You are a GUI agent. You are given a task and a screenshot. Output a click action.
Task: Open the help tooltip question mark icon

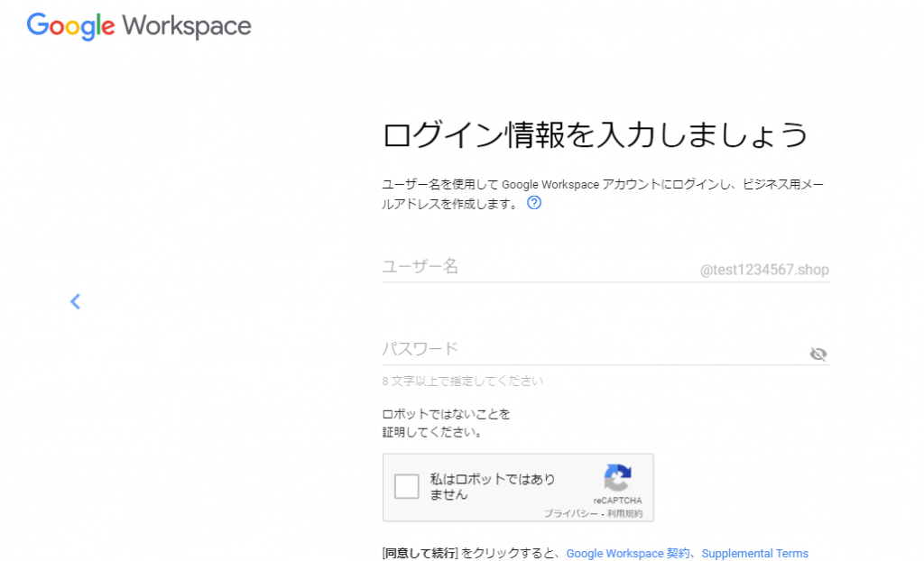534,203
